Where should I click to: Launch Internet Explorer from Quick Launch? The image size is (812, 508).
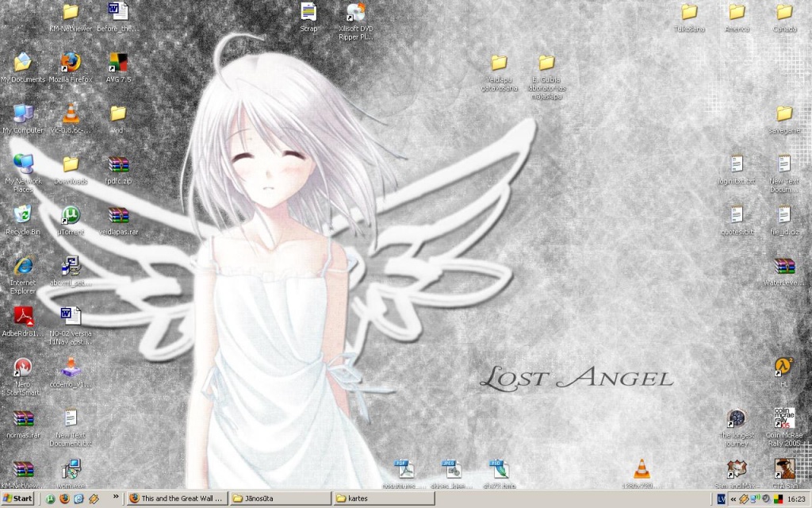click(79, 498)
